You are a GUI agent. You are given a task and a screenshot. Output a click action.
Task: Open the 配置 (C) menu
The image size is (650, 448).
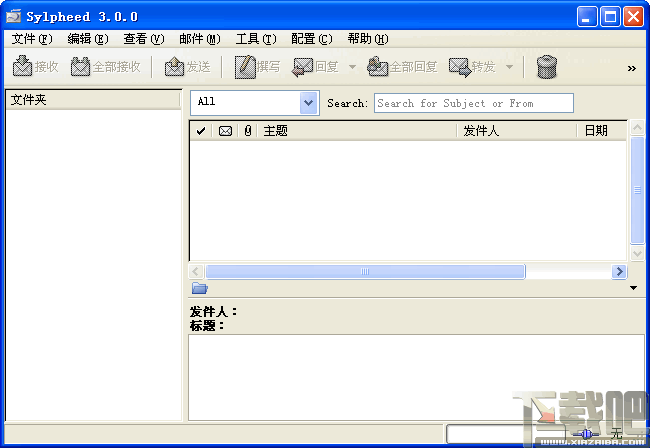pos(312,39)
